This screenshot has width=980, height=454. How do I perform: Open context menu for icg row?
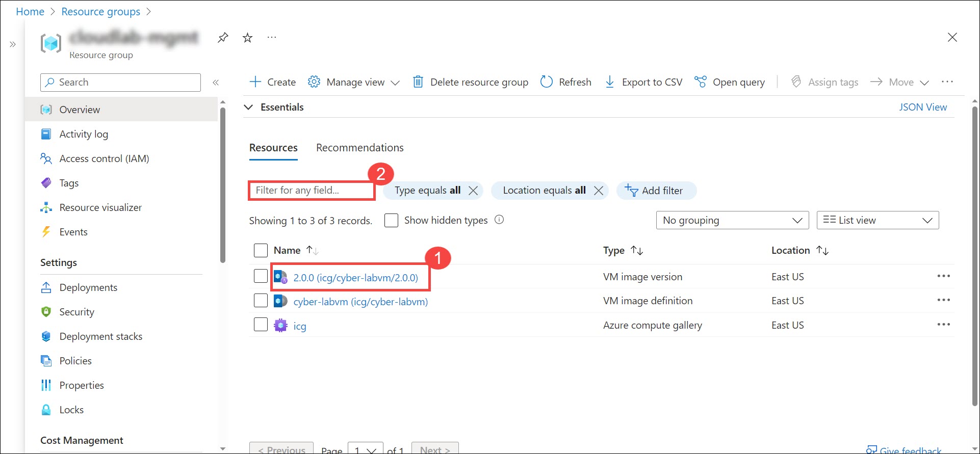click(943, 325)
